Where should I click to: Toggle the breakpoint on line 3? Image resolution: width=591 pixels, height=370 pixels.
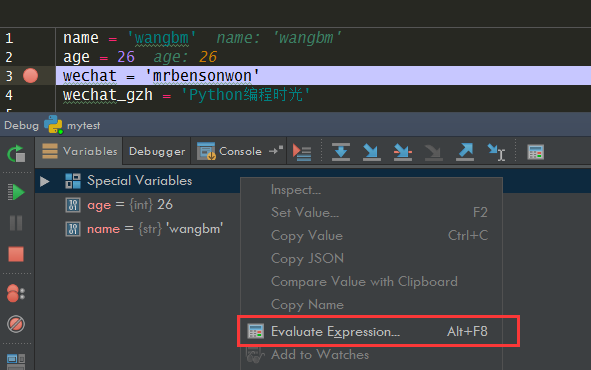tap(31, 76)
